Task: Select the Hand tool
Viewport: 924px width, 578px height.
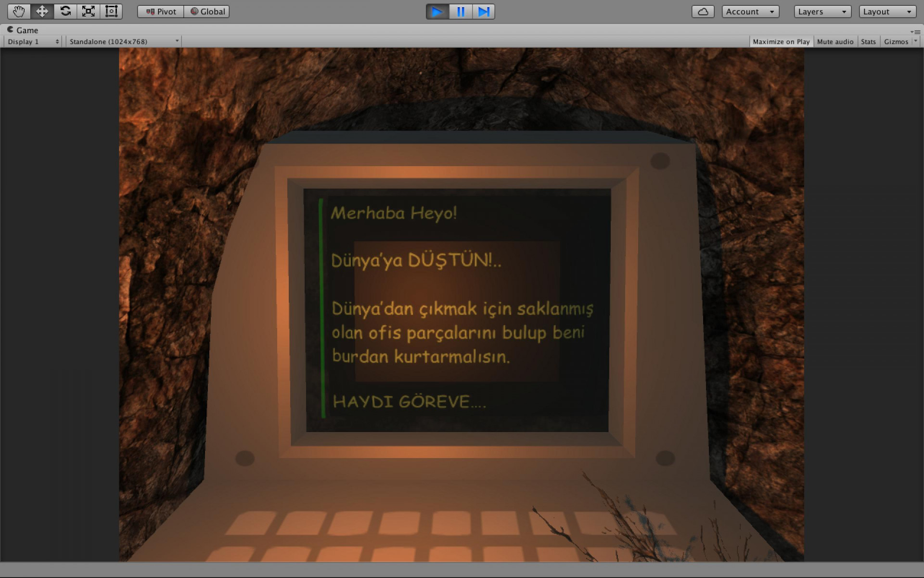Action: pos(19,12)
